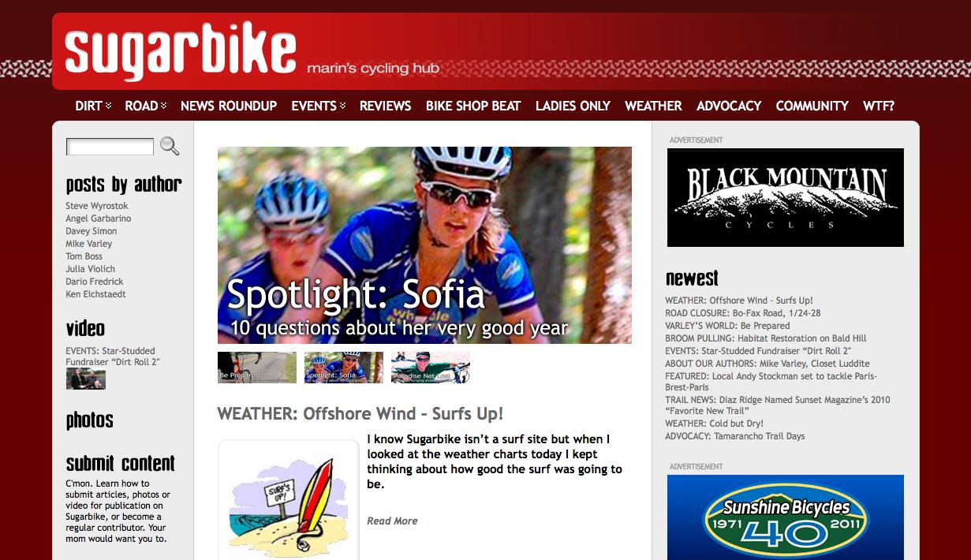Open the NEWS ROUNDUP menu item
Viewport: 971px width, 560px height.
(229, 106)
